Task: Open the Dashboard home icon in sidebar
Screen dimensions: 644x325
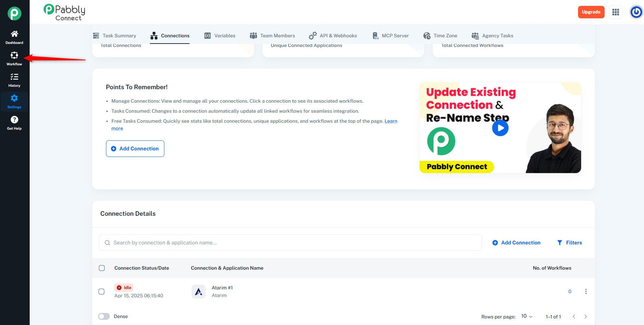Action: [14, 34]
